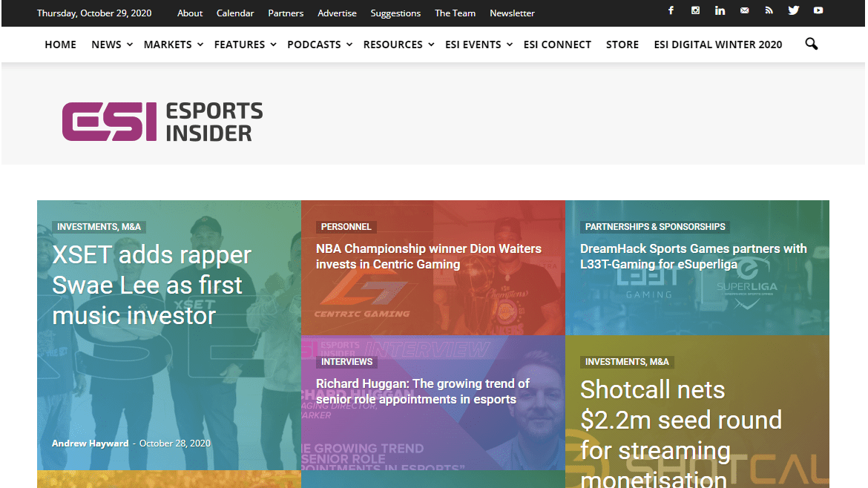Open the RSS feed icon
The image size is (868, 488).
point(769,11)
